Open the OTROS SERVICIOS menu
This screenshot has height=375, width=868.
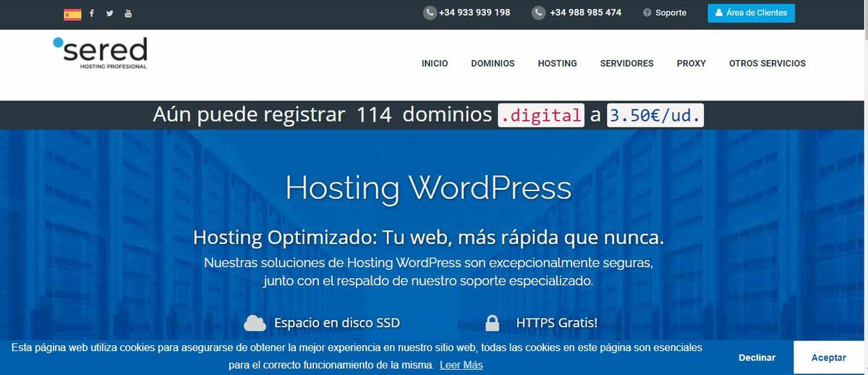767,64
